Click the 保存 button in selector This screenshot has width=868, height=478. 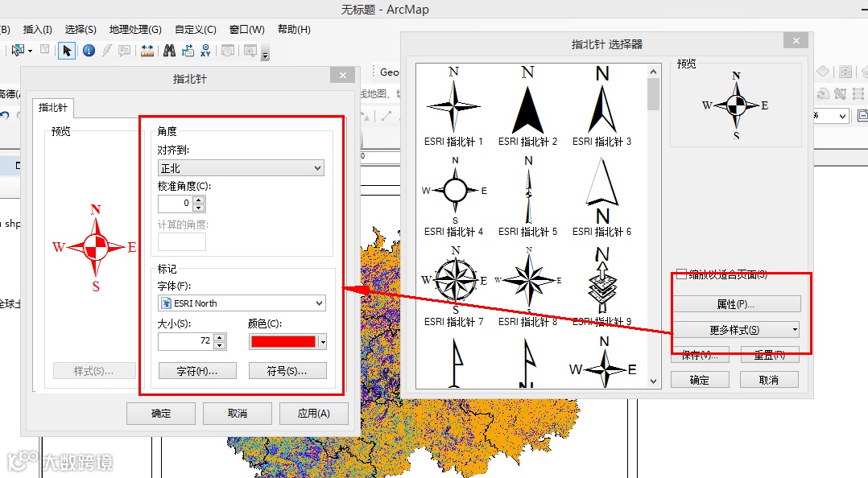coord(700,355)
